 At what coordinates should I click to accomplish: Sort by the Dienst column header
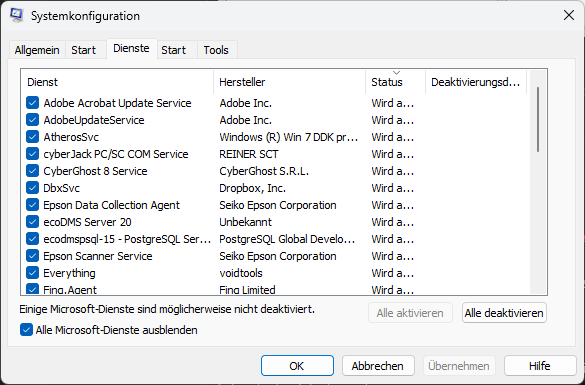click(117, 82)
